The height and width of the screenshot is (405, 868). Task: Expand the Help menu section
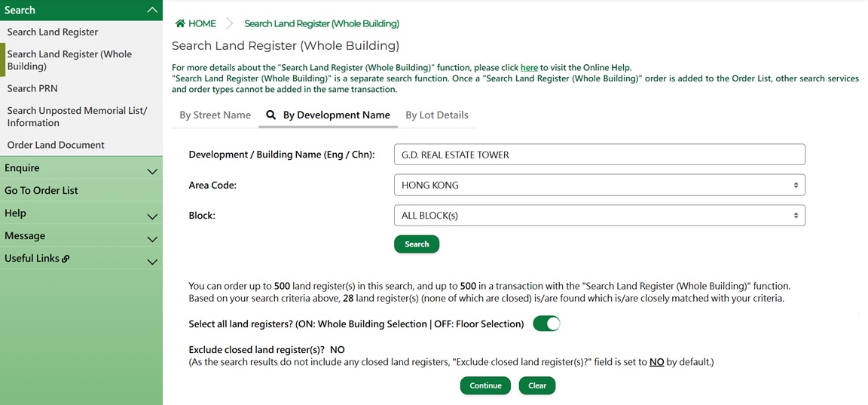pyautogui.click(x=152, y=216)
